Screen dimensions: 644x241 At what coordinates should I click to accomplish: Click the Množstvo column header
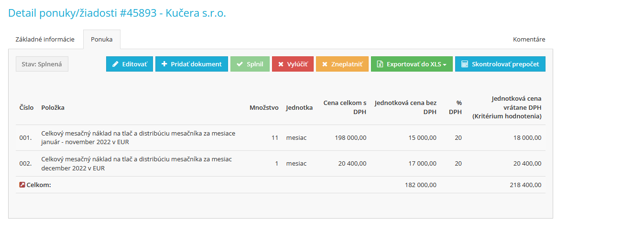(264, 107)
